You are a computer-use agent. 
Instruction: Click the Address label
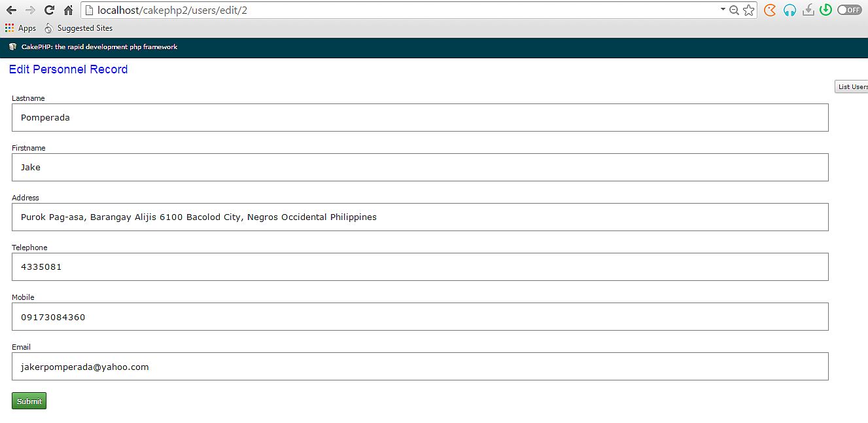coord(26,198)
